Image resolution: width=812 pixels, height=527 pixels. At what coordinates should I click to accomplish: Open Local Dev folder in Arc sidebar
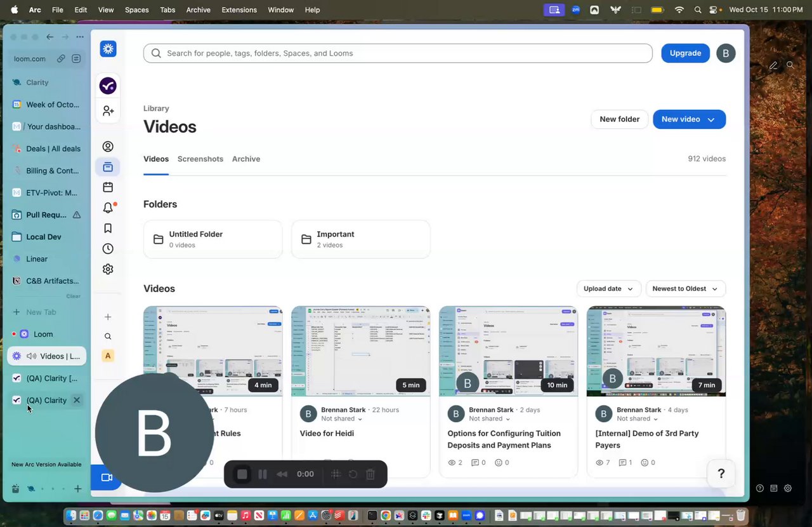(x=46, y=237)
